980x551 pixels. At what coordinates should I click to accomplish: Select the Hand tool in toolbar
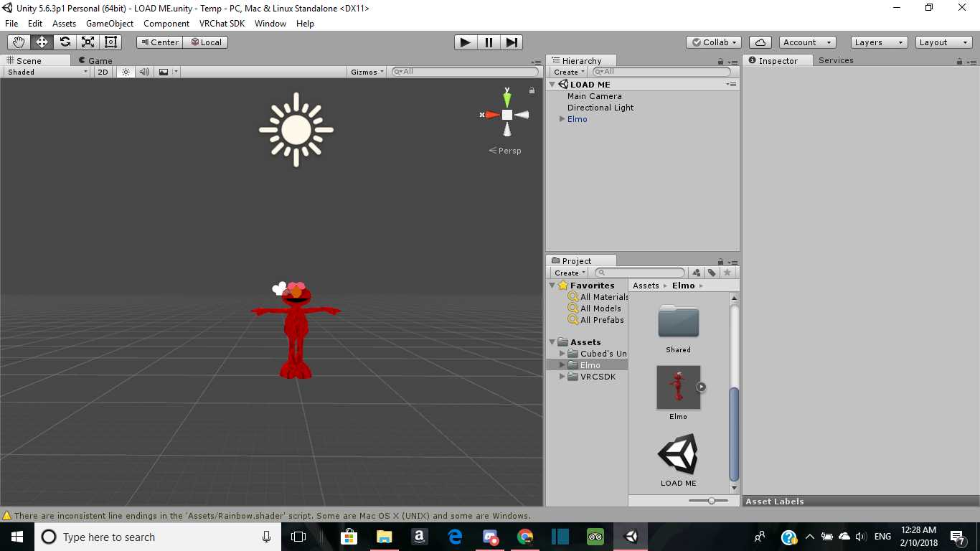coord(19,42)
